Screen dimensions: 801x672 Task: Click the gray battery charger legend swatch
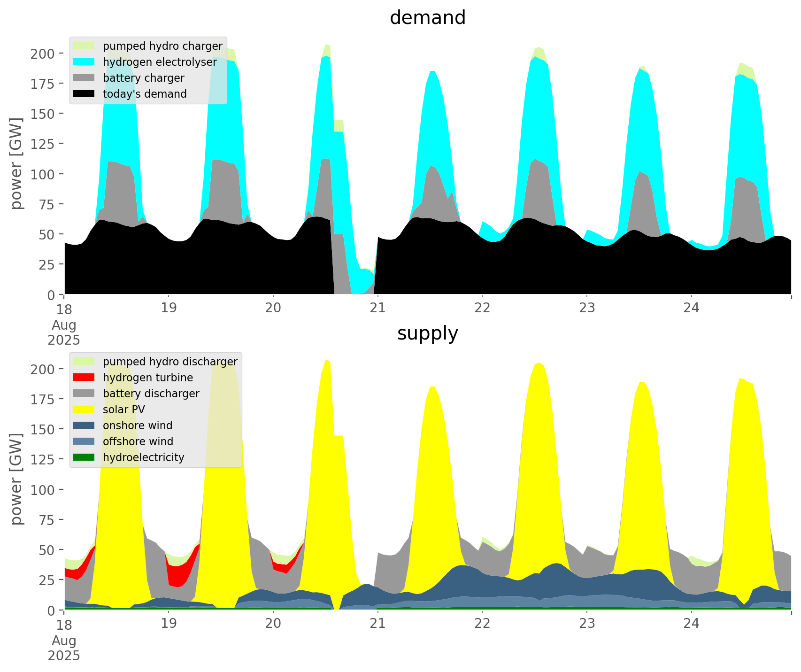pyautogui.click(x=84, y=78)
